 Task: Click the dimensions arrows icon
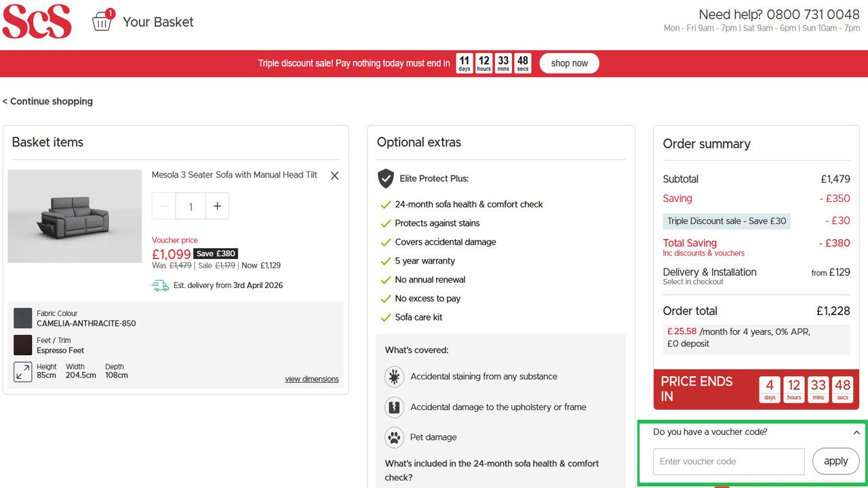[x=23, y=371]
